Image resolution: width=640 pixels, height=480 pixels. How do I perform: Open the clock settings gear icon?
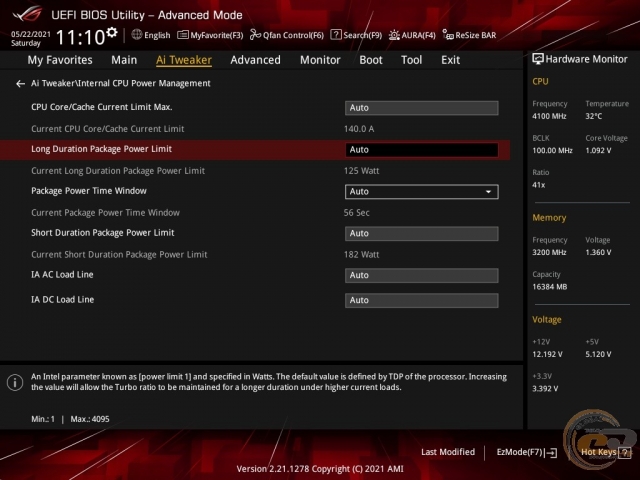pyautogui.click(x=112, y=32)
